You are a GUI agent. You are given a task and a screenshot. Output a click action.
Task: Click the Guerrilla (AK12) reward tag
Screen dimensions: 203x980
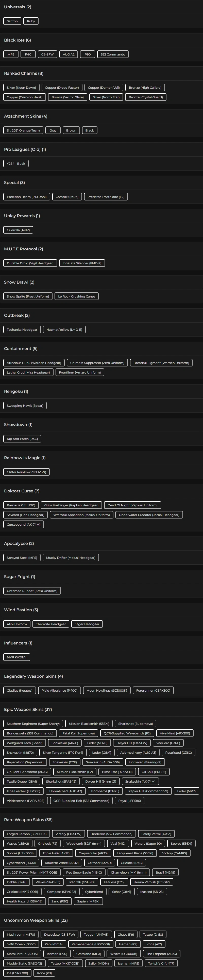click(x=18, y=230)
